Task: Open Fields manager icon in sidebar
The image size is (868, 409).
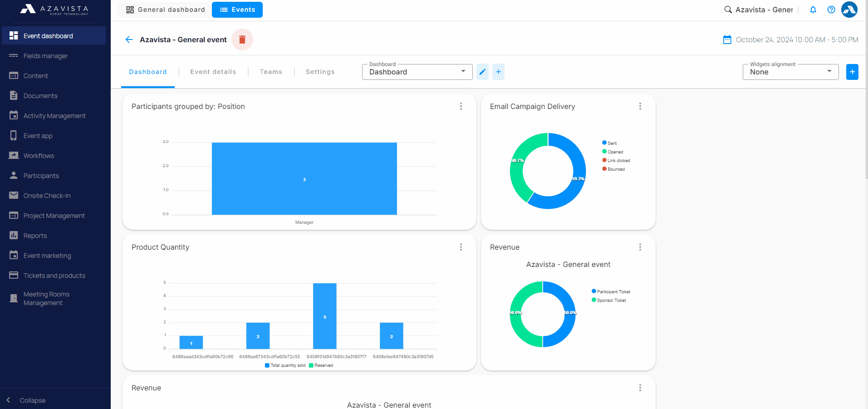Action: coord(14,56)
